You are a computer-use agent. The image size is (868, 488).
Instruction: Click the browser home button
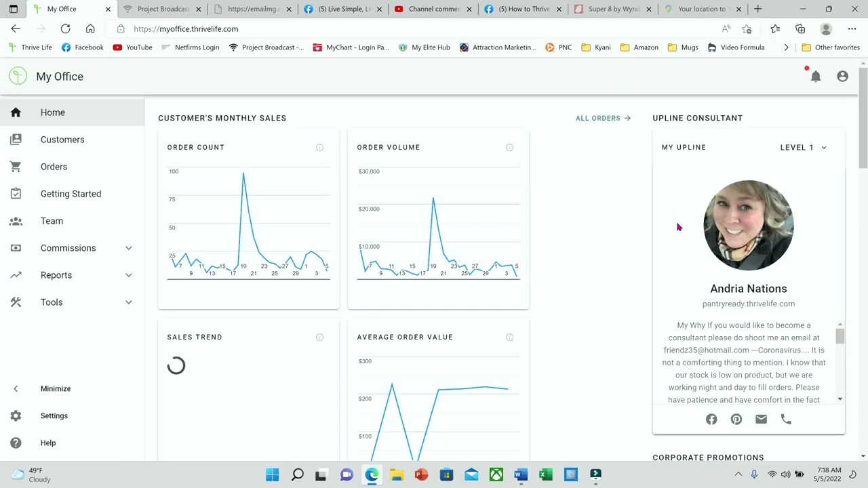(90, 29)
